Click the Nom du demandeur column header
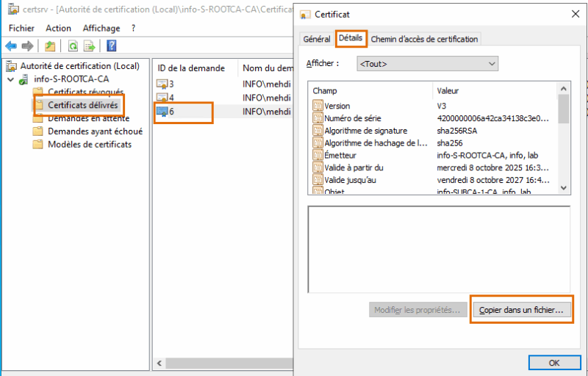The image size is (588, 376). coord(266,68)
